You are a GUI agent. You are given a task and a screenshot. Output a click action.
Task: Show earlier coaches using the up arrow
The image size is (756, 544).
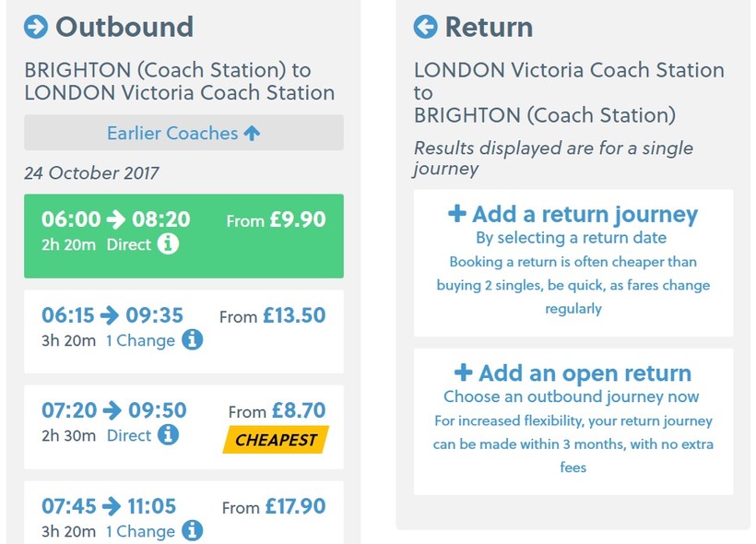252,133
